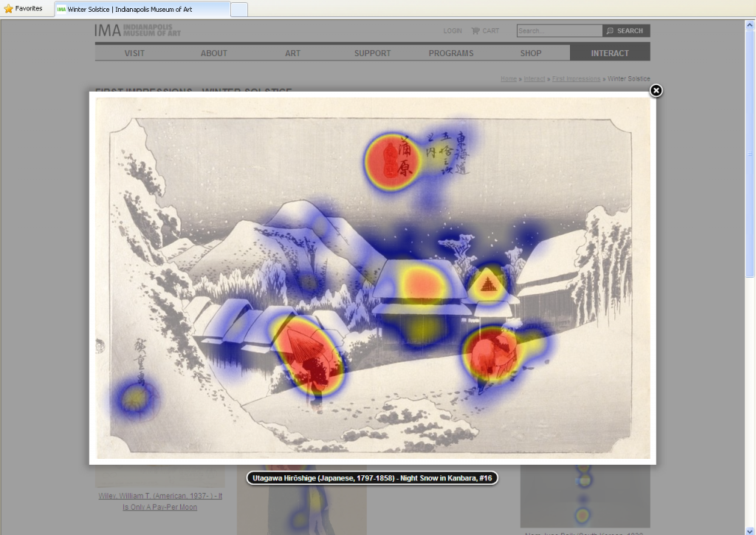This screenshot has height=535, width=756.
Task: Focus the Search input field
Action: pos(560,31)
